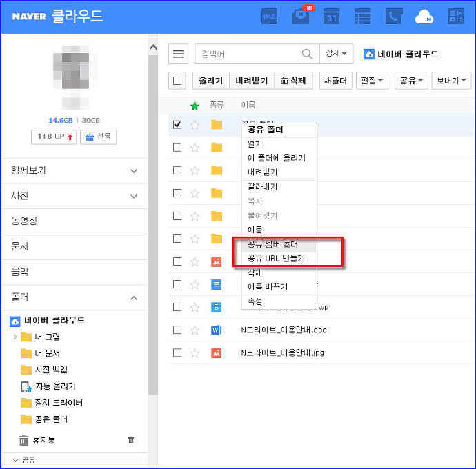Check the second folder row checkbox
This screenshot has width=476, height=469.
tap(177, 148)
